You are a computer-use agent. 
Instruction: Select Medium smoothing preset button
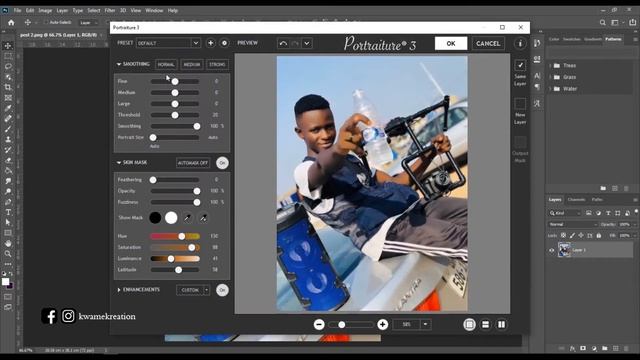pos(191,64)
